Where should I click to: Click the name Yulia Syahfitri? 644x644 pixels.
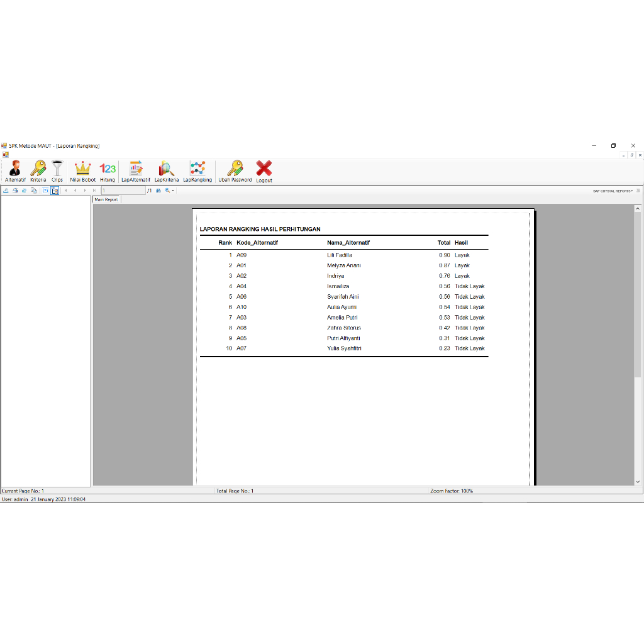(x=344, y=348)
